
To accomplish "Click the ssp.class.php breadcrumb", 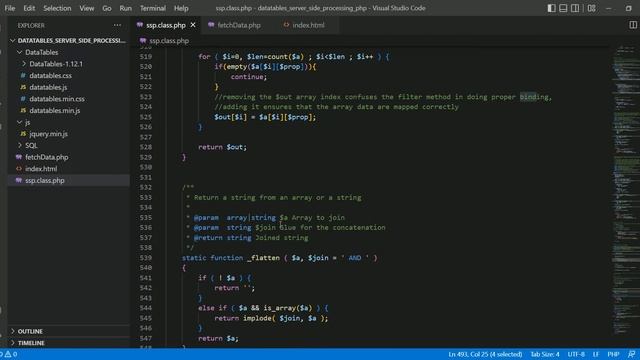I will (x=169, y=41).
